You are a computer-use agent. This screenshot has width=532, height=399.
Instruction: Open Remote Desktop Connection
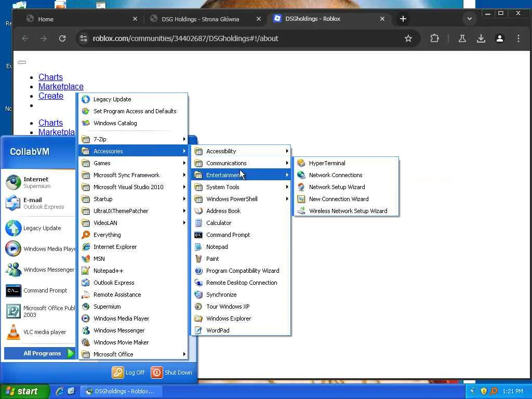tap(241, 283)
